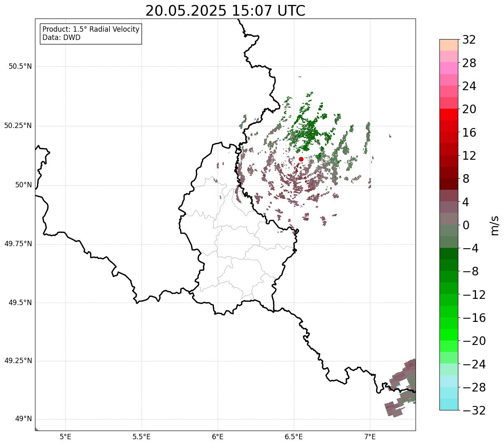Click the colorbar tick label 4

(x=466, y=202)
